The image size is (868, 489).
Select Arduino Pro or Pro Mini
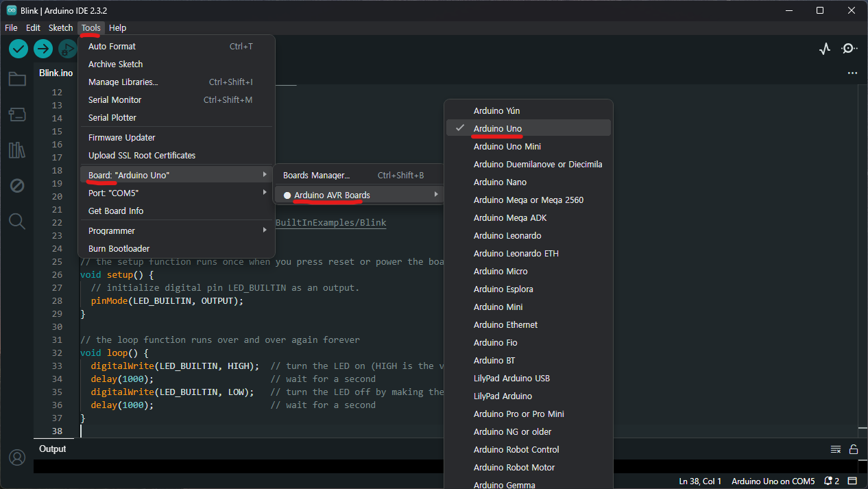click(529, 414)
